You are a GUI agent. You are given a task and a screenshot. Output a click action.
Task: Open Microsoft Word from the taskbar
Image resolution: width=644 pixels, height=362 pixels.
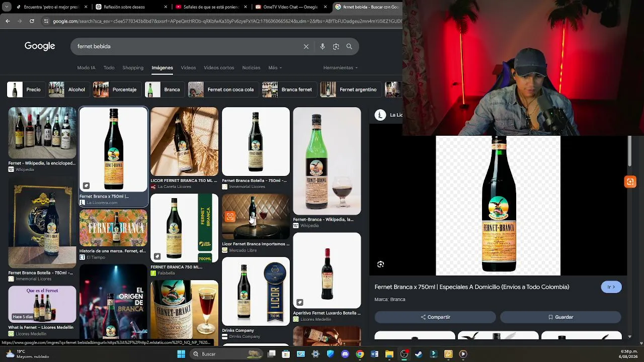(374, 354)
